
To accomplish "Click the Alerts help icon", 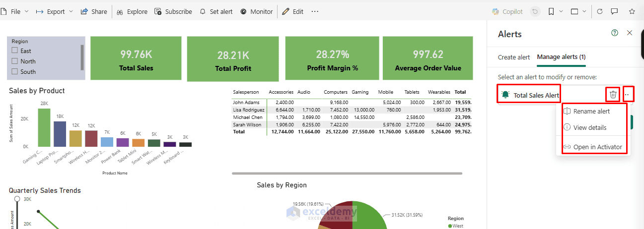I will (x=615, y=33).
